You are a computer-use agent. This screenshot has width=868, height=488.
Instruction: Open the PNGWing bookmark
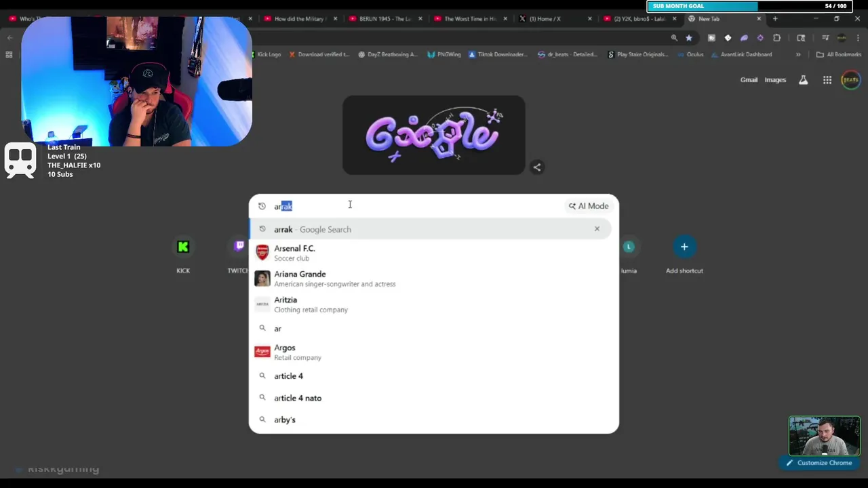[x=443, y=54]
